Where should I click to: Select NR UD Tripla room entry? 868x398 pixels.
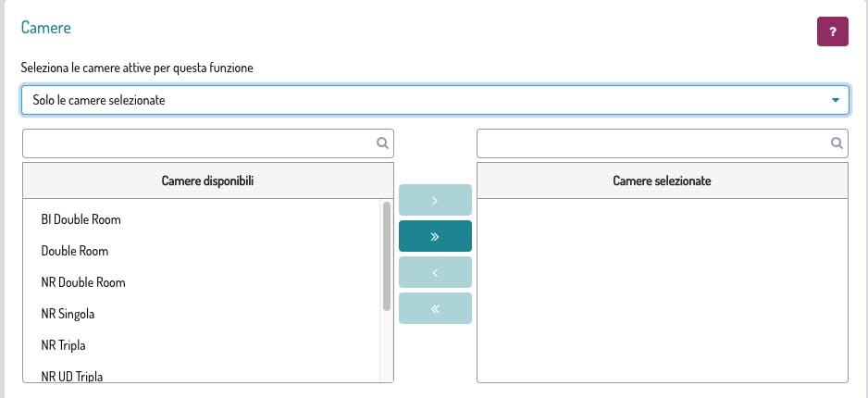[x=72, y=376]
